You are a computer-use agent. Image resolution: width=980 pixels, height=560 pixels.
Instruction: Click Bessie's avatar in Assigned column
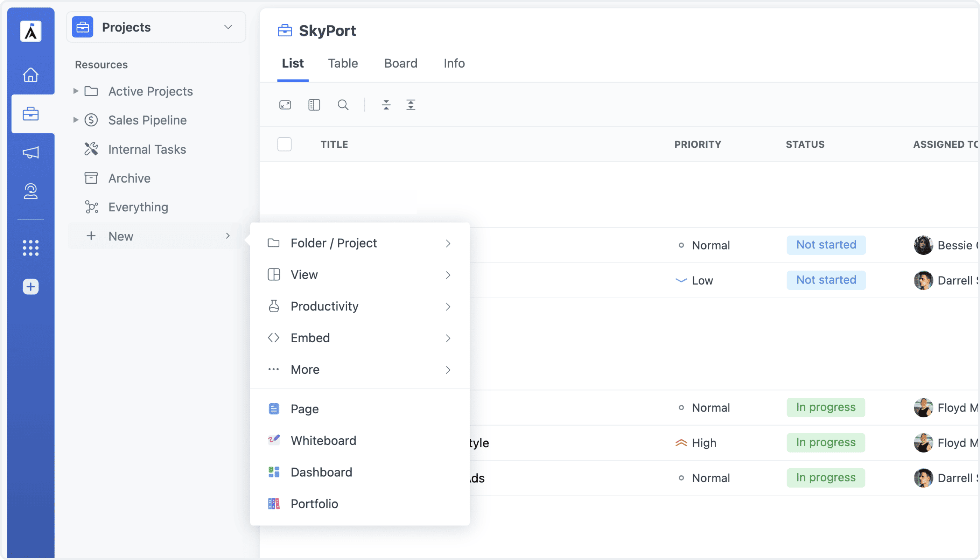(x=923, y=245)
